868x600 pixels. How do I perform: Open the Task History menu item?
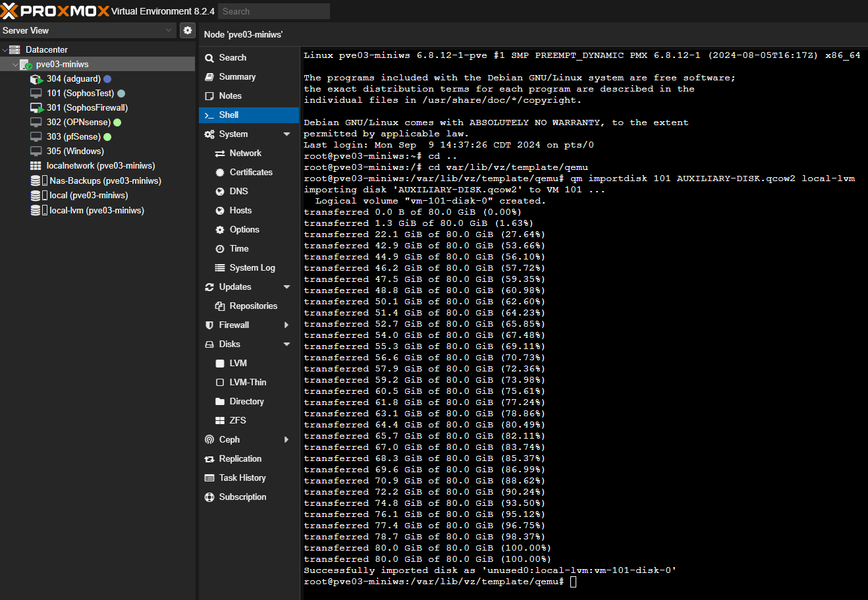pos(249,478)
